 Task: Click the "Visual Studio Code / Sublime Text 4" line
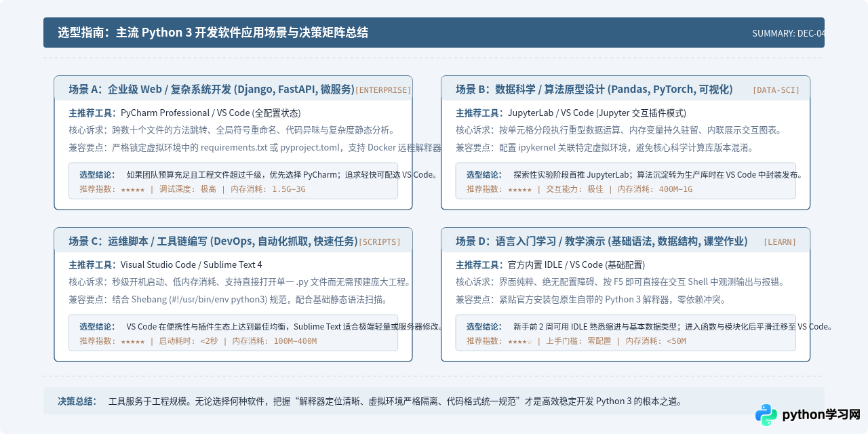pyautogui.click(x=165, y=265)
